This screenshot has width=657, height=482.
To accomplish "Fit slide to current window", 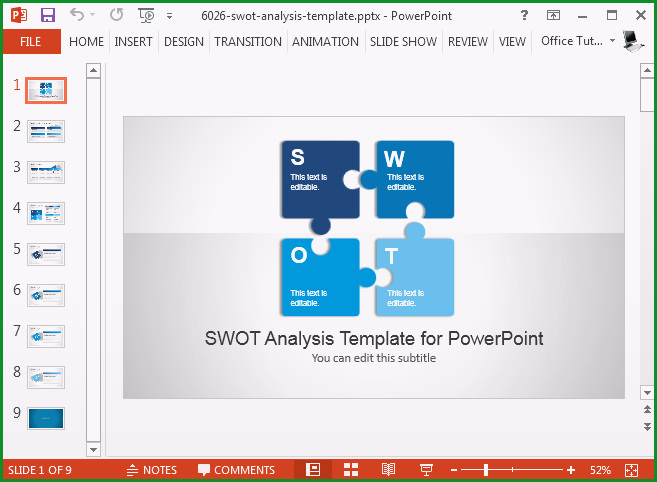I will pyautogui.click(x=631, y=470).
